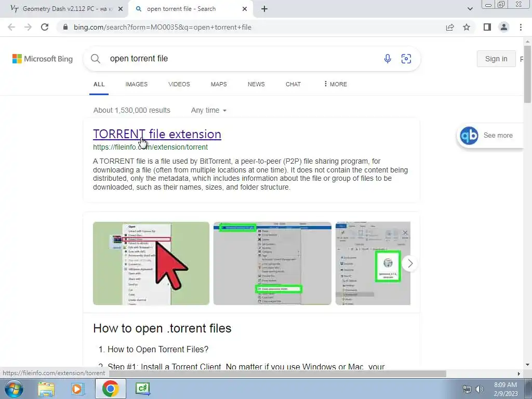The height and width of the screenshot is (399, 532).
Task: Open the CHAT tab
Action: coord(293,84)
